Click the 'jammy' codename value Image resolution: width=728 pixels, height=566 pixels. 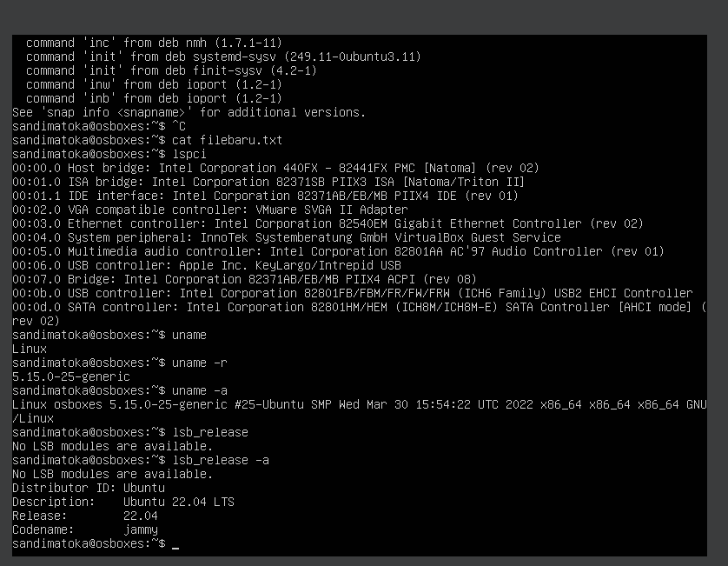pos(141,530)
